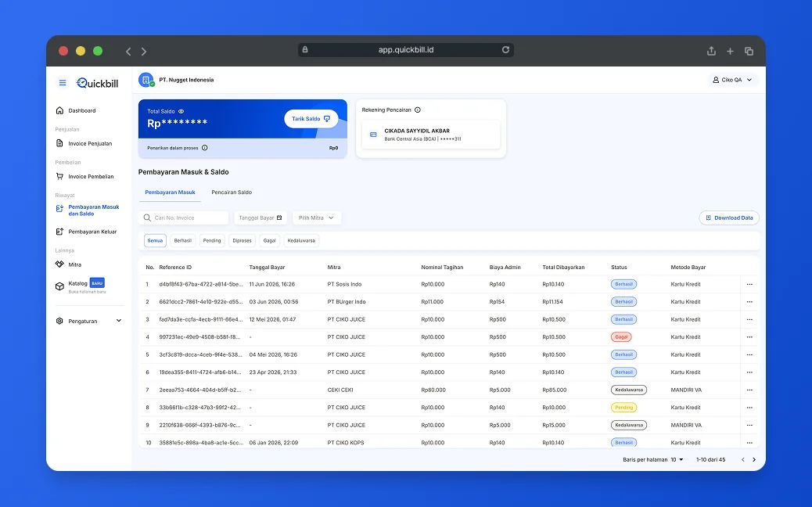
Task: Open more options for the Pending row
Action: pos(749,408)
